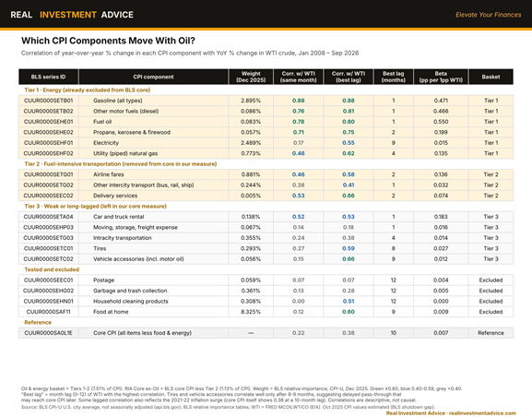Click the 0.58 best-lag correlation for Airline fares
Screen dimensions: 532x417
click(x=349, y=174)
